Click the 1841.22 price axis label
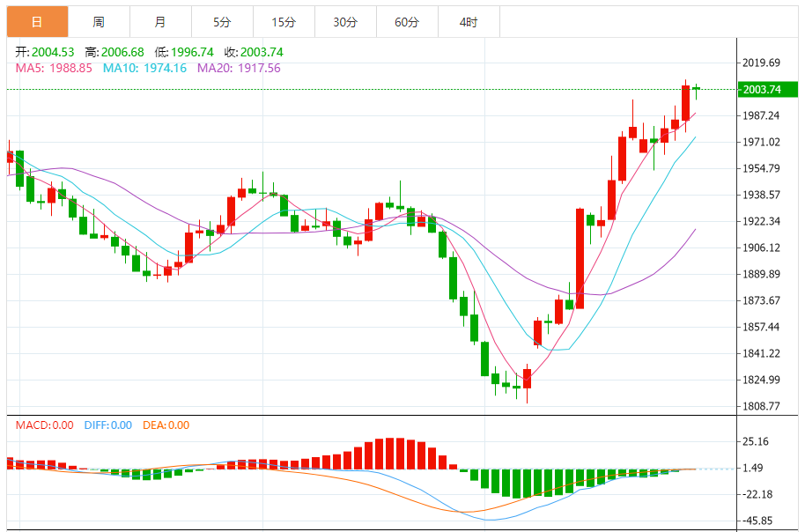 tap(761, 353)
